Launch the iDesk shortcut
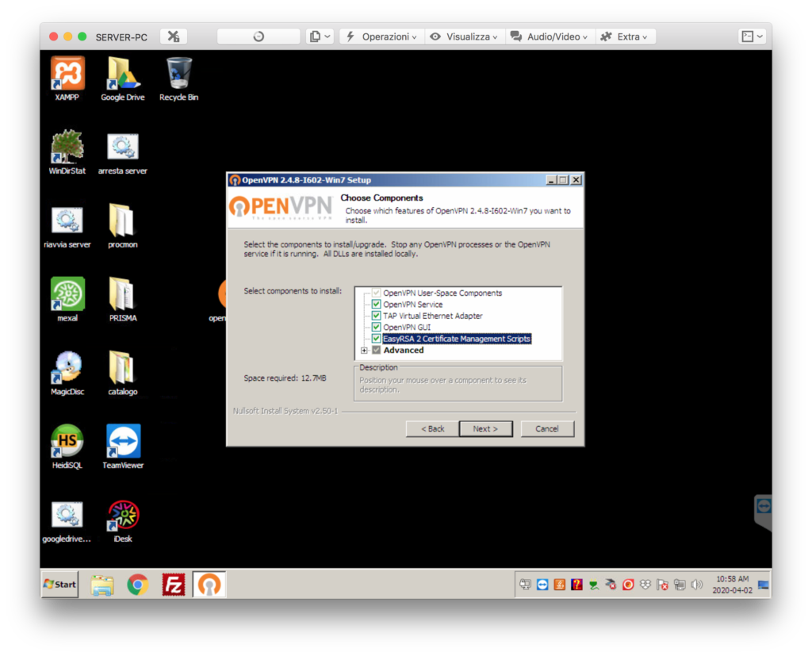Image resolution: width=812 pixels, height=656 pixels. pos(123,521)
